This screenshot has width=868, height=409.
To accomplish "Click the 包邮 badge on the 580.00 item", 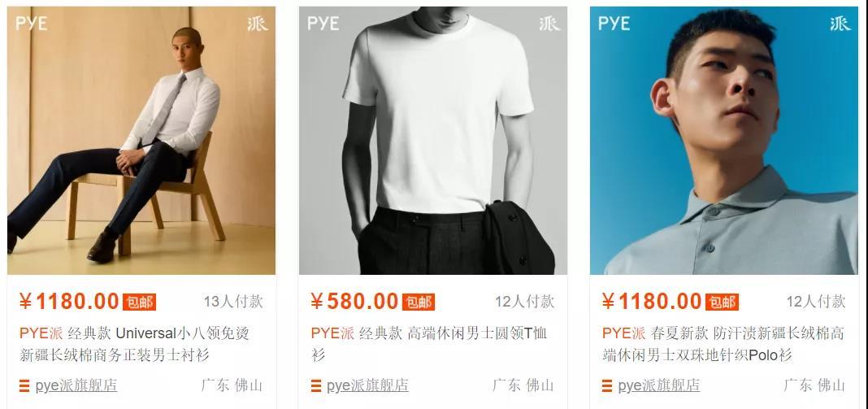I will tap(418, 302).
